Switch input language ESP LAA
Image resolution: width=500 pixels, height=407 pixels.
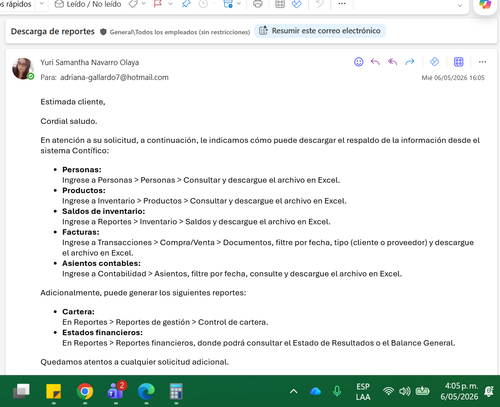(x=363, y=392)
